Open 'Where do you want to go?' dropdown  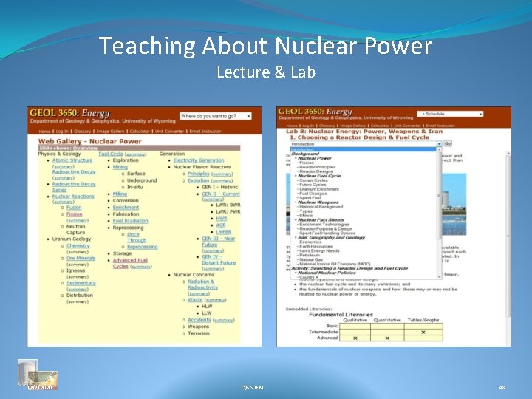pos(216,116)
